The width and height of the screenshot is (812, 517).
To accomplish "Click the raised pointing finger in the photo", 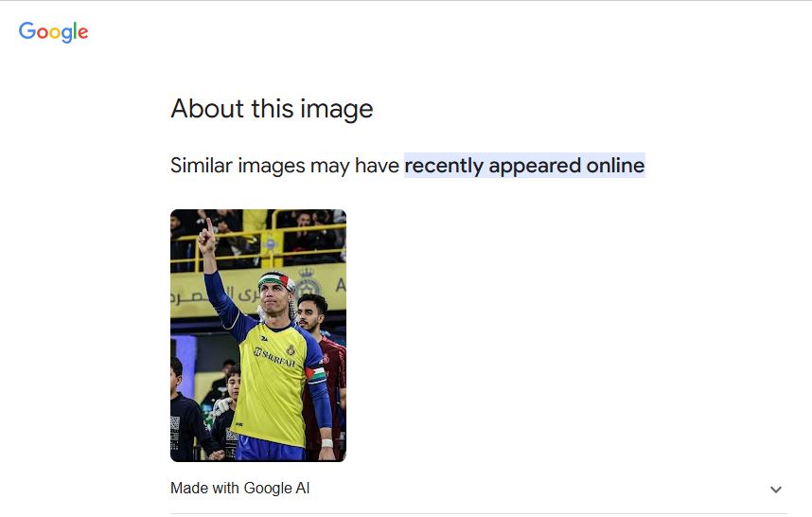I will 208,227.
